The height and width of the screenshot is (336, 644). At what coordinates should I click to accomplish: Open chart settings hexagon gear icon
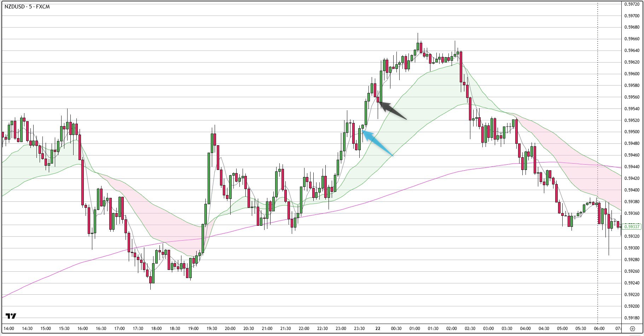coord(632,329)
